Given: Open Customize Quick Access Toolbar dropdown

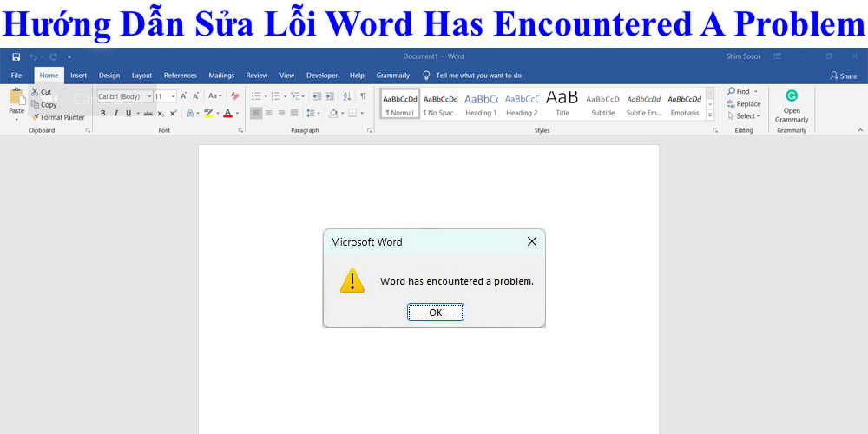Looking at the screenshot, I should (69, 56).
